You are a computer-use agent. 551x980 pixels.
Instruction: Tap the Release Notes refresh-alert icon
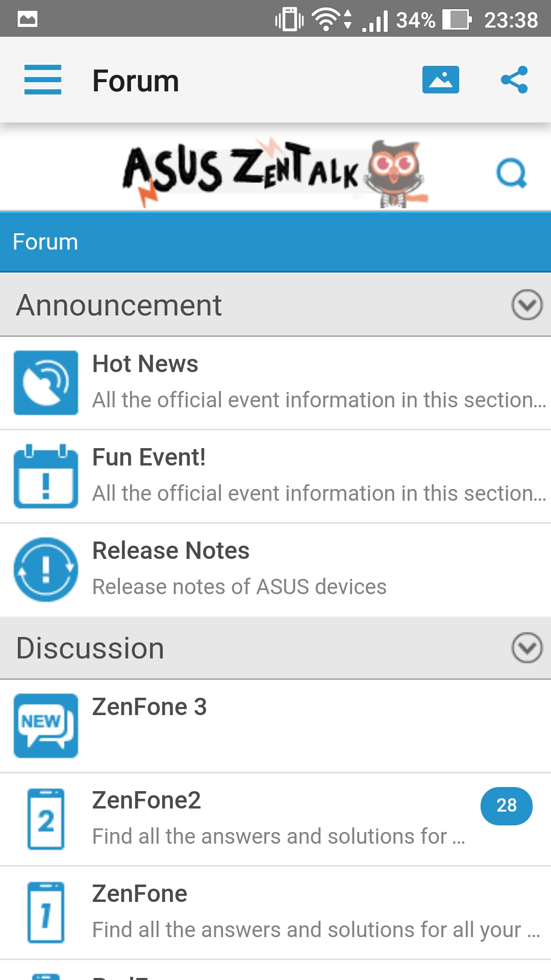tap(46, 569)
